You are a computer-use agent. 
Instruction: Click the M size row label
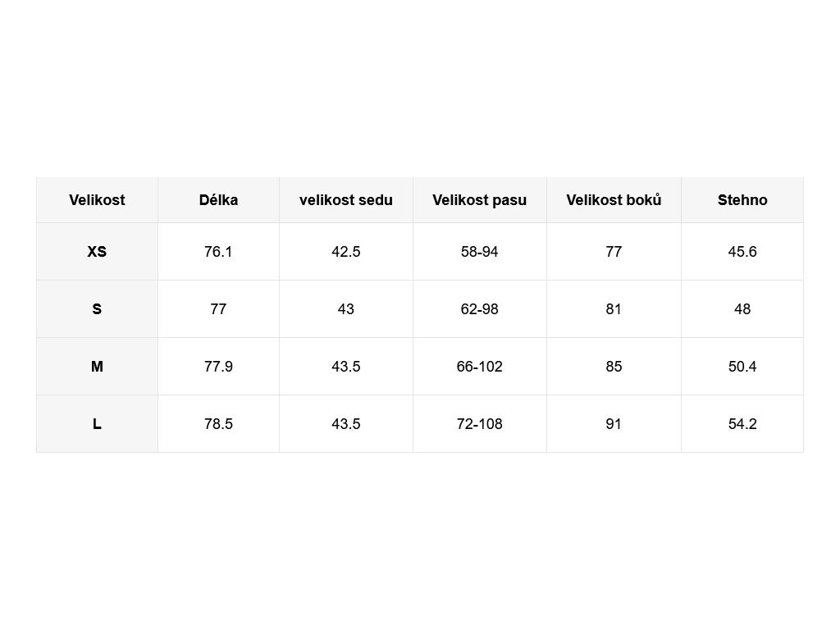coord(97,367)
